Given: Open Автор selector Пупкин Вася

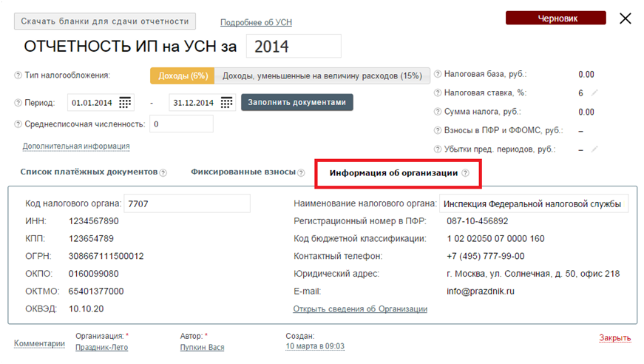Looking at the screenshot, I should tap(202, 347).
